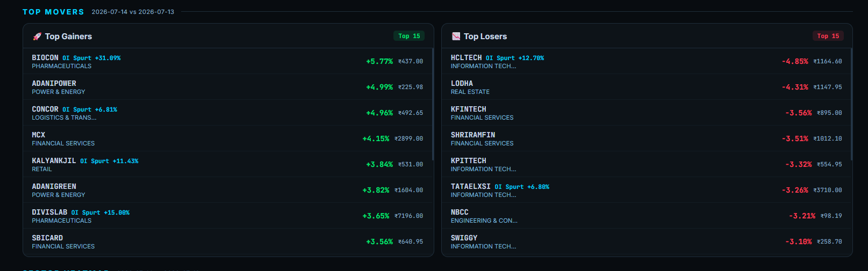The width and height of the screenshot is (868, 271).
Task: Click the ₹437.00 price of BIOCON
Action: point(411,62)
